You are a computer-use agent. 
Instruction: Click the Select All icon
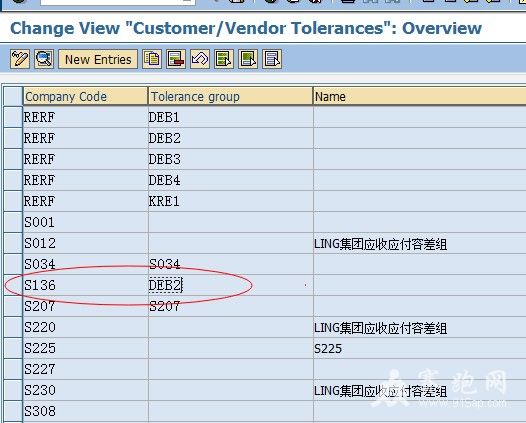pos(224,59)
